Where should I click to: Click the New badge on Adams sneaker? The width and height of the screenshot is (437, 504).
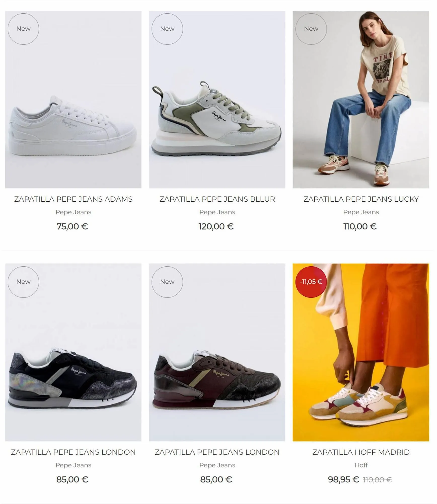point(23,29)
